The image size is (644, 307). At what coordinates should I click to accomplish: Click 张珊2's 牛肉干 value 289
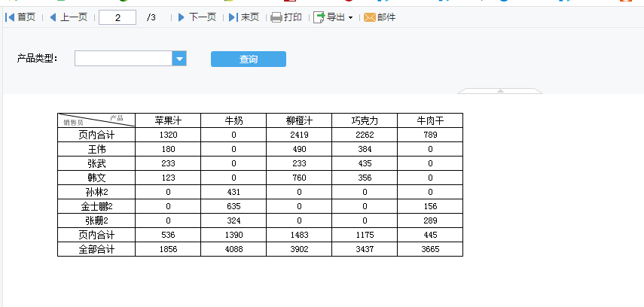coord(430,220)
